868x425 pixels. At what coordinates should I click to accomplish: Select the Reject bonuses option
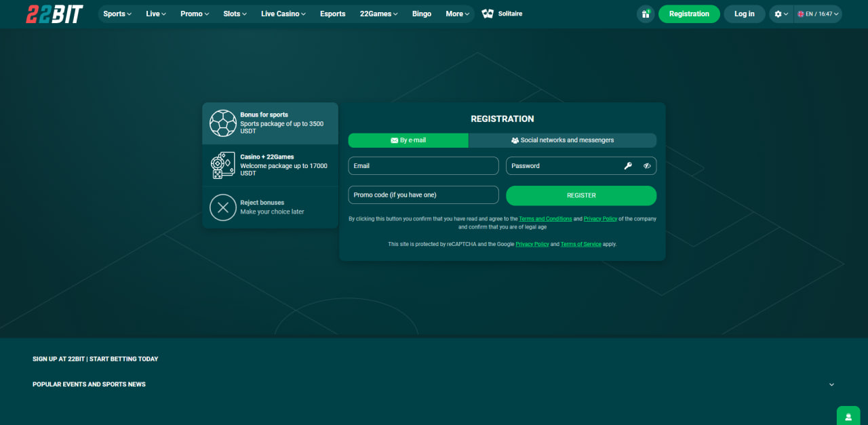tap(270, 207)
